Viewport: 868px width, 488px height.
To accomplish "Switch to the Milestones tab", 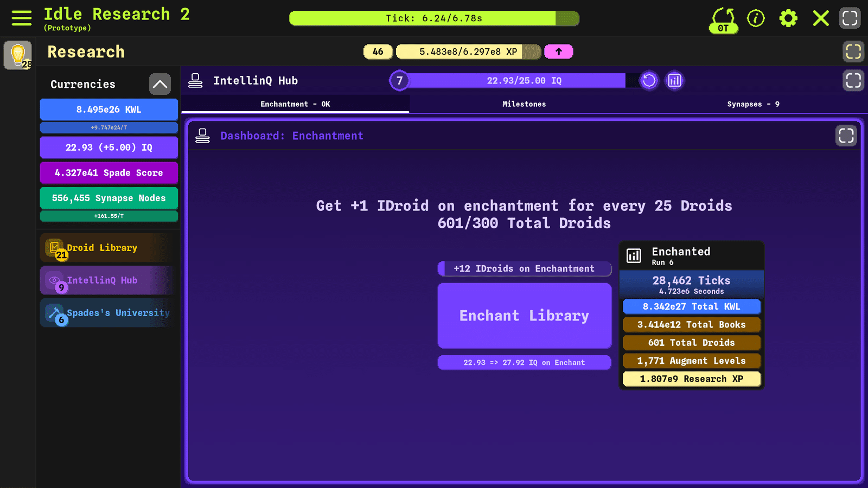I will 524,104.
